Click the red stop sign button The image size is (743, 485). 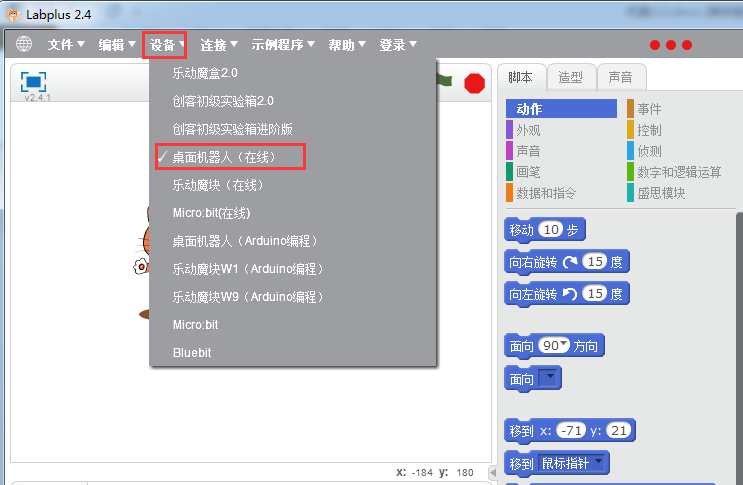(x=474, y=83)
